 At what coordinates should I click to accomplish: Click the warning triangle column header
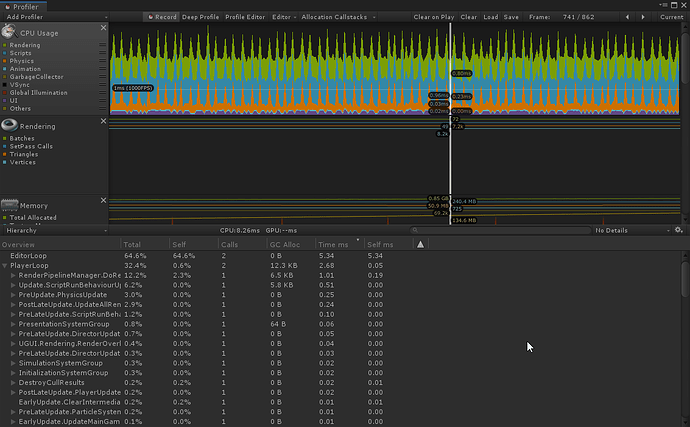tap(421, 244)
